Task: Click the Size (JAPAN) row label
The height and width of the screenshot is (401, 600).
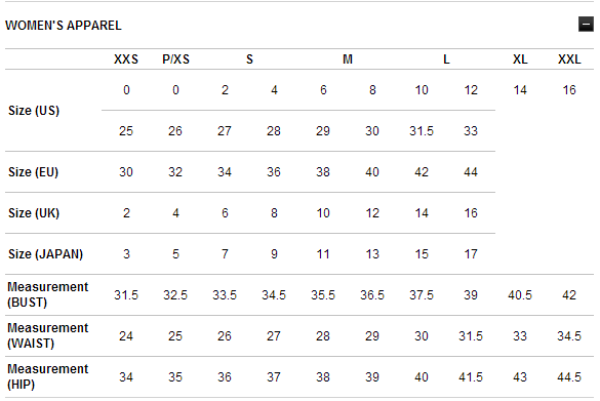Action: pyautogui.click(x=46, y=254)
